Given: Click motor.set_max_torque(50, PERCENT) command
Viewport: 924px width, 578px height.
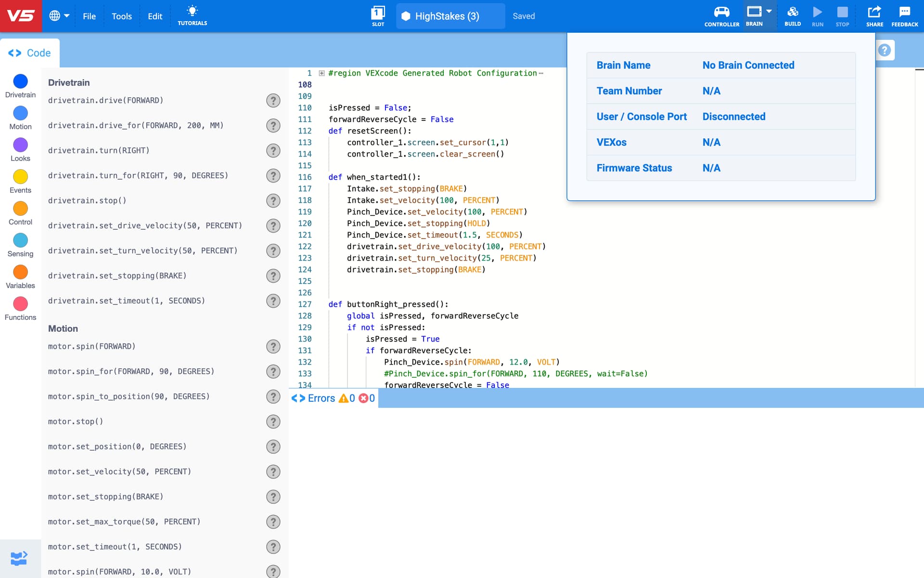Looking at the screenshot, I should [x=124, y=522].
